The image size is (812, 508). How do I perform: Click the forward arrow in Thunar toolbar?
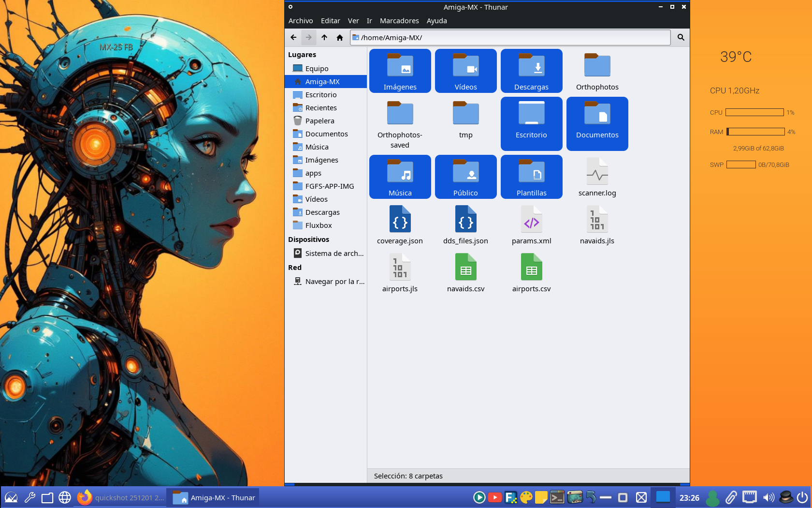[x=309, y=37]
